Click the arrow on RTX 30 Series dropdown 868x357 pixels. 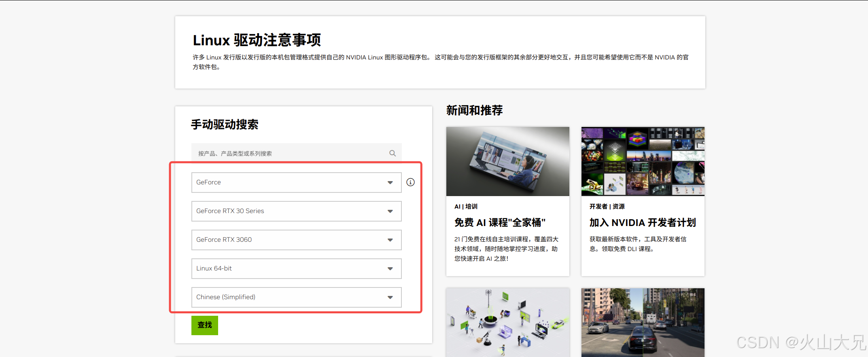tap(390, 211)
